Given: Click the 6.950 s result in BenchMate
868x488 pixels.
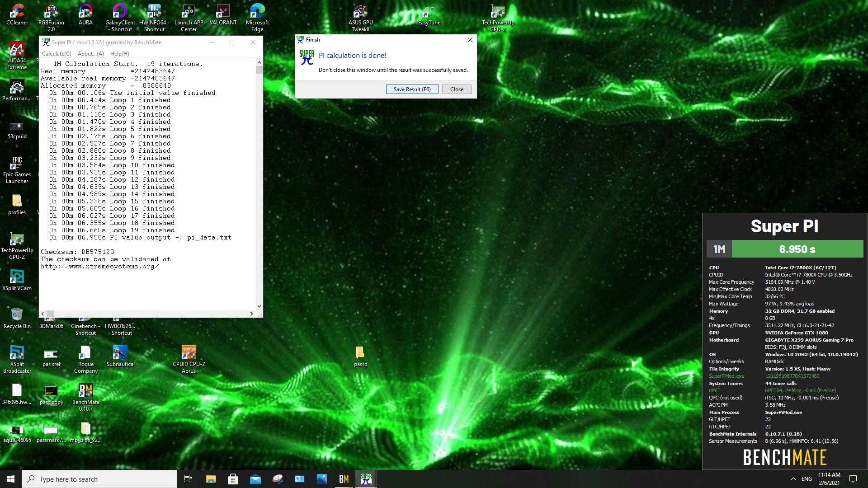Looking at the screenshot, I should [797, 249].
